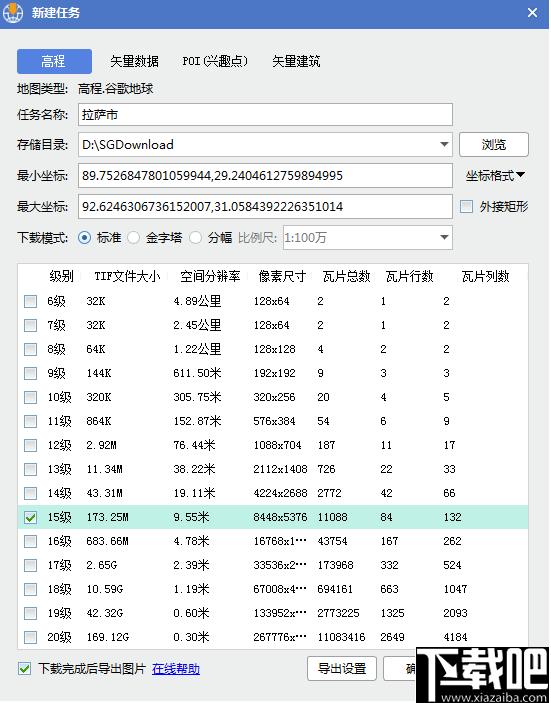Open the 坐标格式 dropdown
The width and height of the screenshot is (551, 703).
[x=495, y=176]
